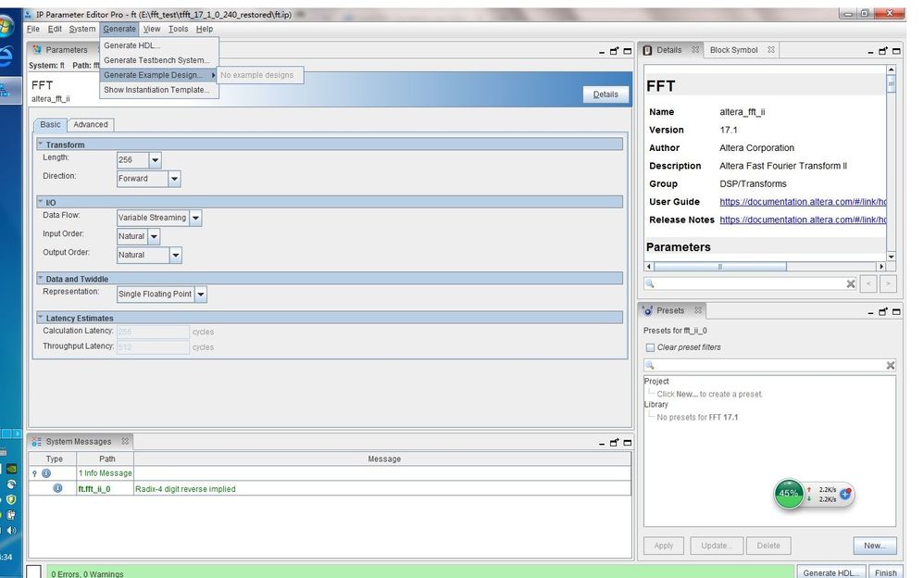
Task: Collapse the Latency Estimates section
Action: point(40,318)
